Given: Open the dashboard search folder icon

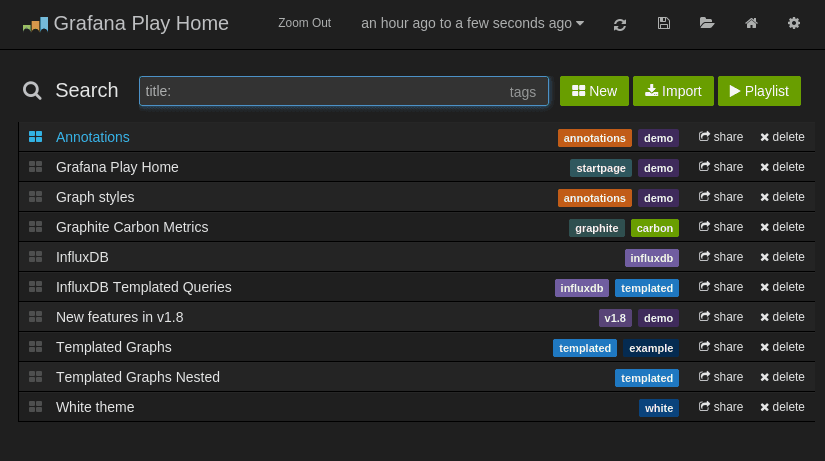Looking at the screenshot, I should (707, 23).
